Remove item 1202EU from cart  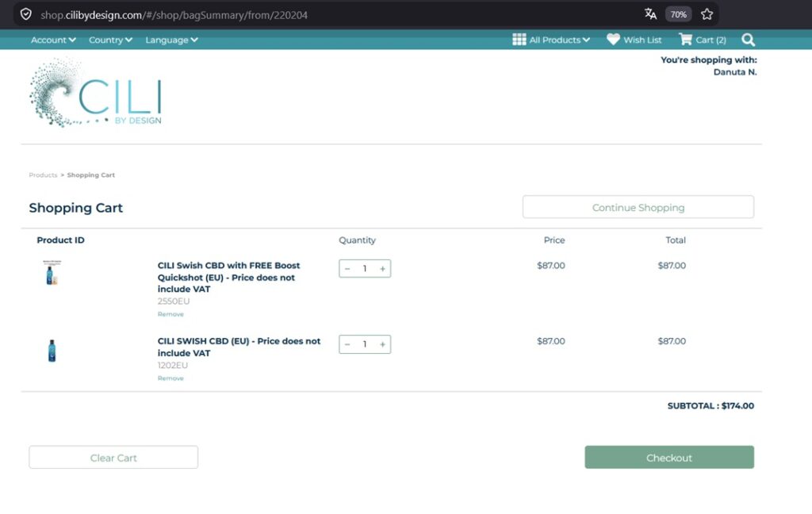(x=170, y=378)
